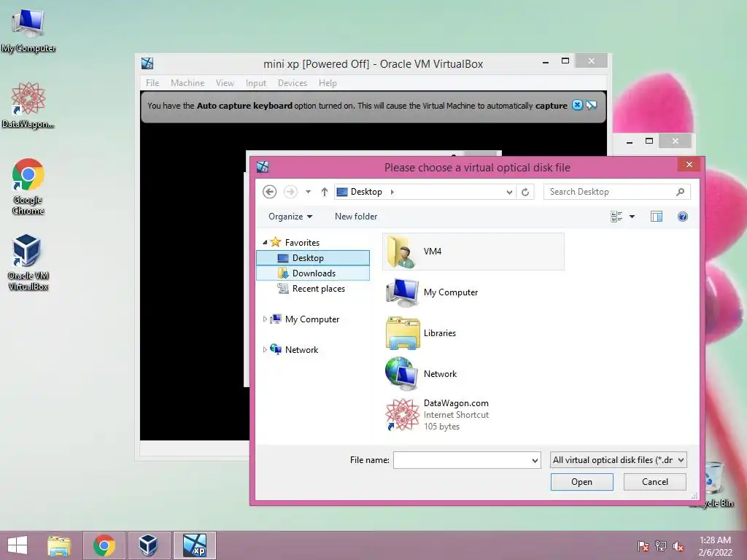Image resolution: width=747 pixels, height=560 pixels.
Task: Navigate up one folder level
Action: point(325,192)
